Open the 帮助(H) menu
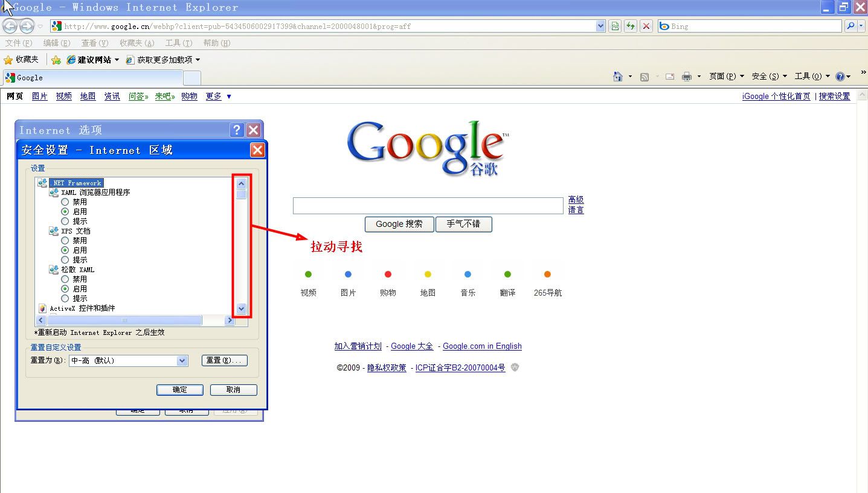 point(217,43)
